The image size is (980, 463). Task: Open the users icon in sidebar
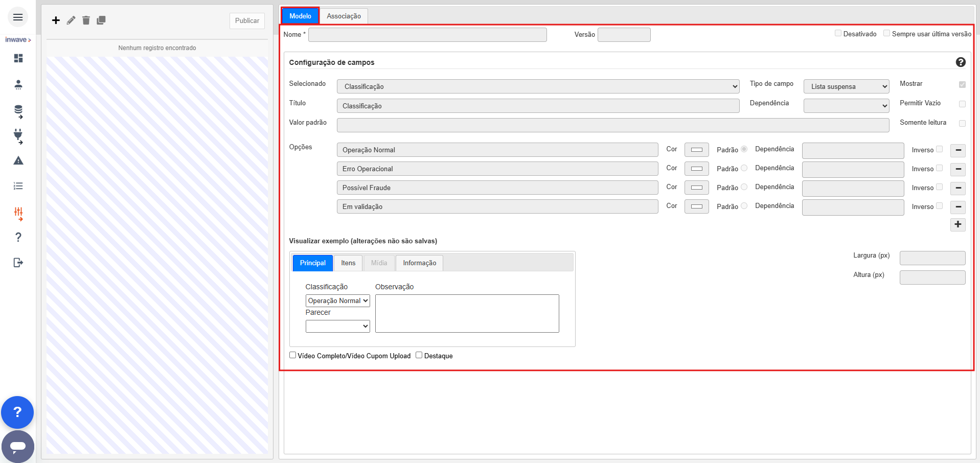(18, 84)
